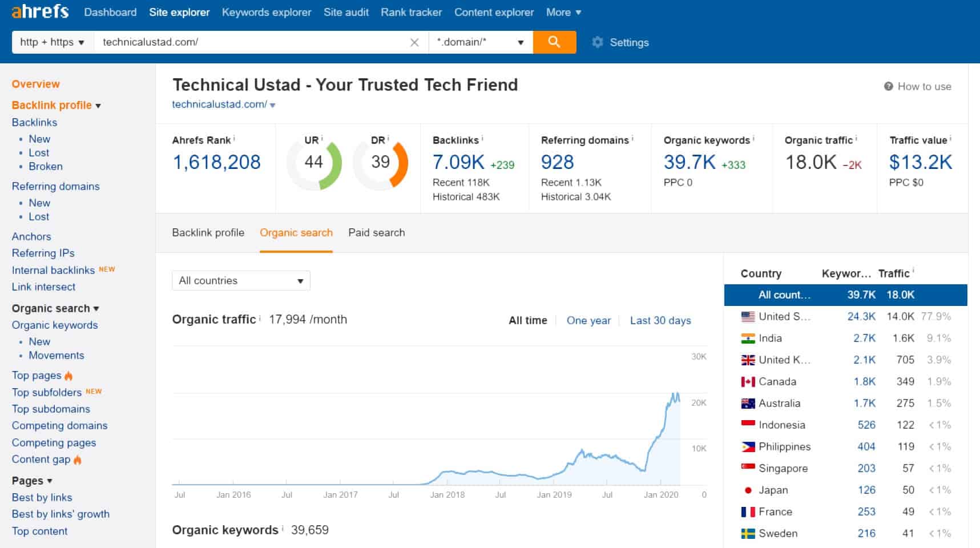Click info icon next to Traffic value
This screenshot has width=980, height=548.
click(950, 139)
